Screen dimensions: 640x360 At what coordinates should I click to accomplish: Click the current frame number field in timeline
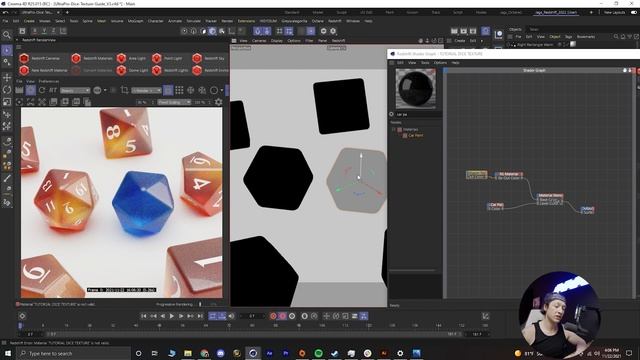(x=252, y=316)
